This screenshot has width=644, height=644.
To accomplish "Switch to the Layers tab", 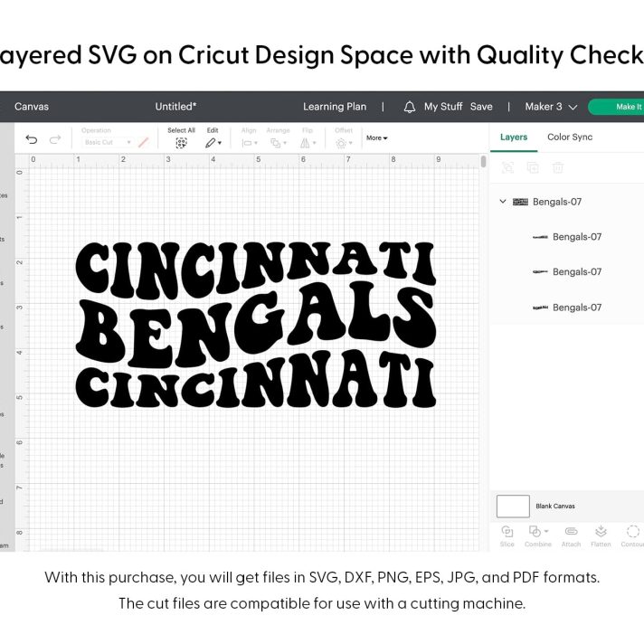I will 514,137.
